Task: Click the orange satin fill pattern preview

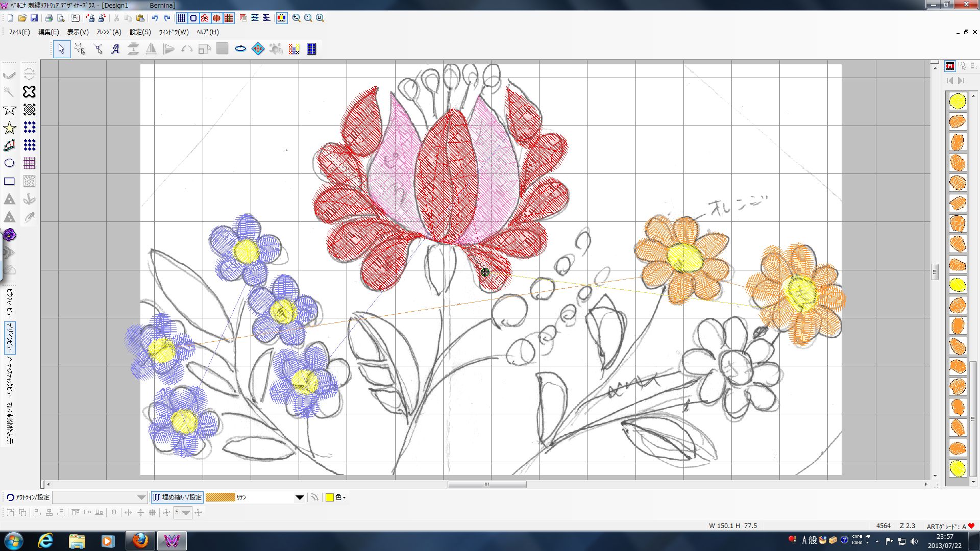Action: tap(220, 497)
